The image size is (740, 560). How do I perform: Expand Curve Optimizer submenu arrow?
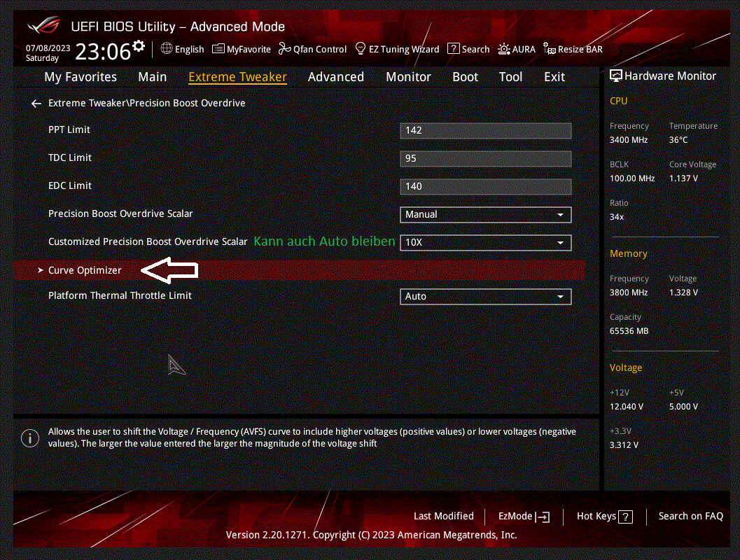click(x=40, y=270)
